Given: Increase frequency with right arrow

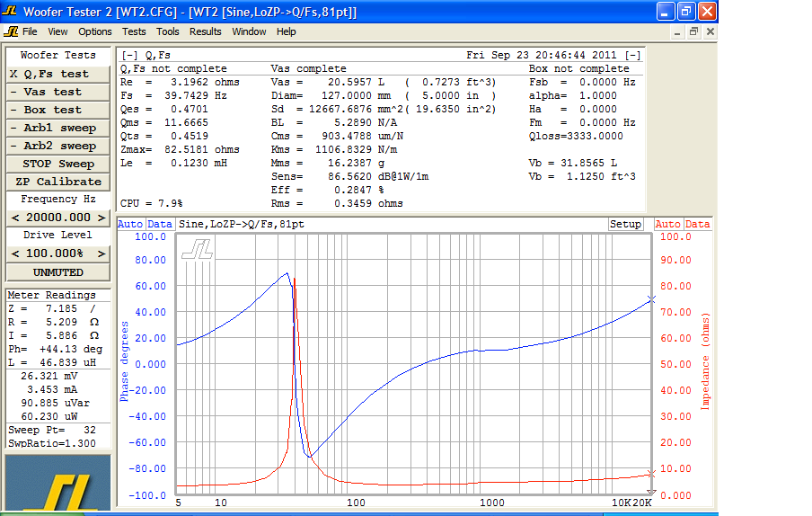Looking at the screenshot, I should [x=101, y=218].
